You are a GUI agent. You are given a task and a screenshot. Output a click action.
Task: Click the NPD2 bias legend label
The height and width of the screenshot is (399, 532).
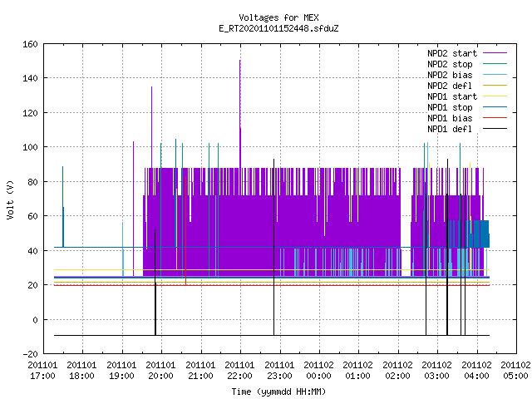(450, 75)
